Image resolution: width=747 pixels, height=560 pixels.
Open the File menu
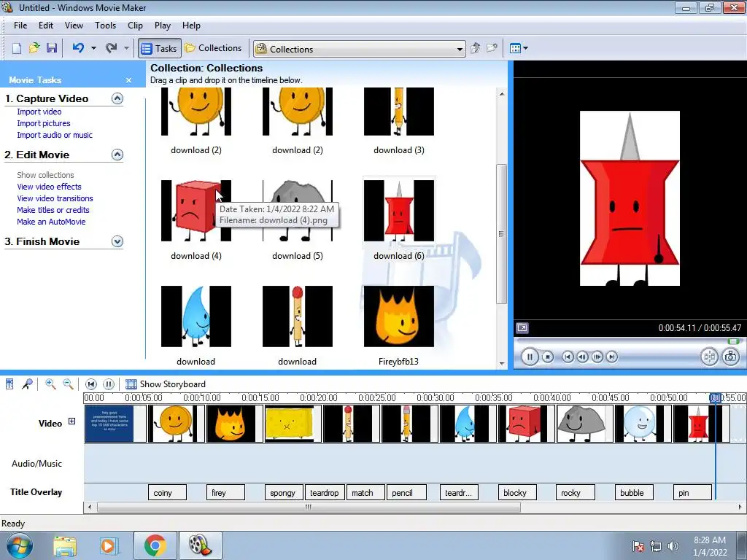click(x=20, y=26)
